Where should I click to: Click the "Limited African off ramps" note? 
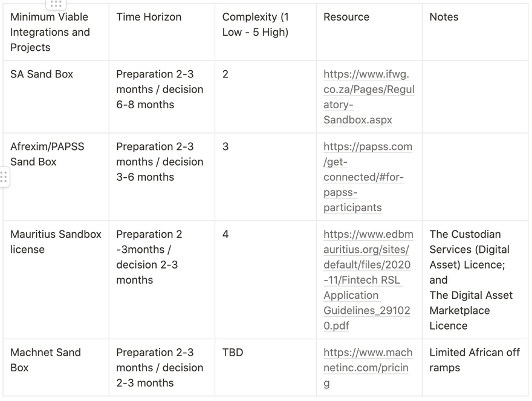coord(474,360)
